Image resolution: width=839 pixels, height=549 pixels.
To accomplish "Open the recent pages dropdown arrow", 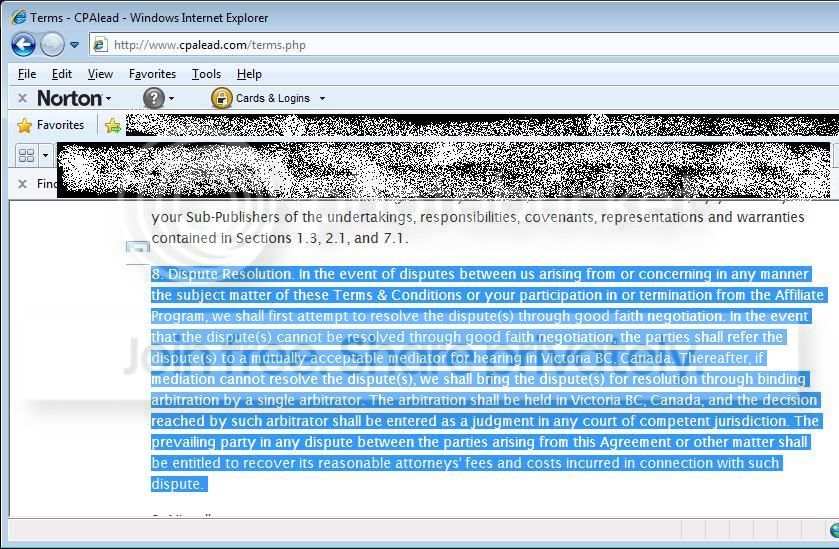I will tap(74, 45).
